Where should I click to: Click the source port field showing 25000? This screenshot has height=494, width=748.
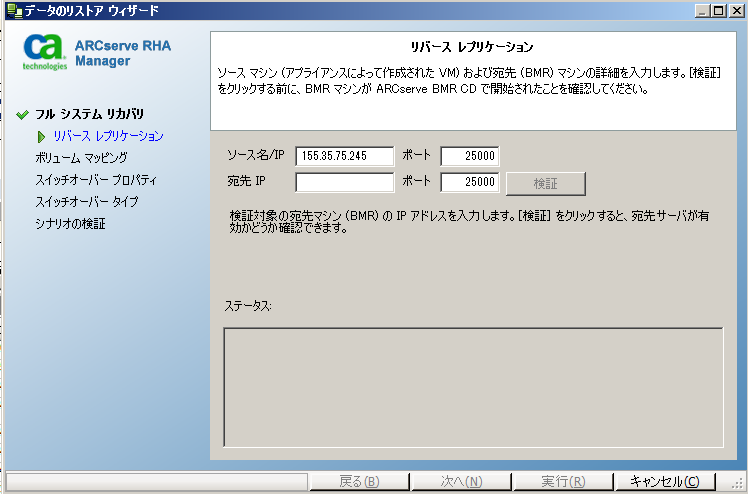(x=470, y=156)
